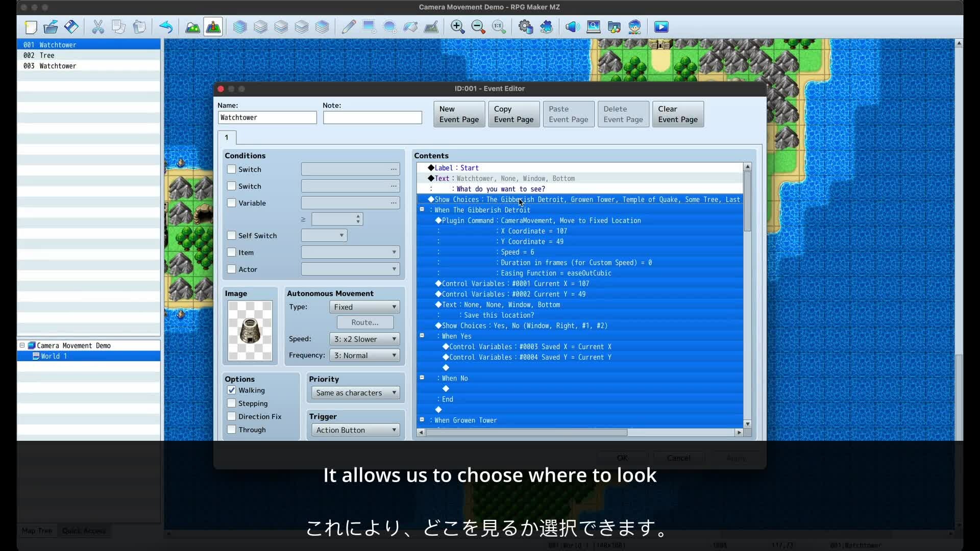Open the Database gear icon
Image resolution: width=980 pixels, height=551 pixels.
[526, 27]
